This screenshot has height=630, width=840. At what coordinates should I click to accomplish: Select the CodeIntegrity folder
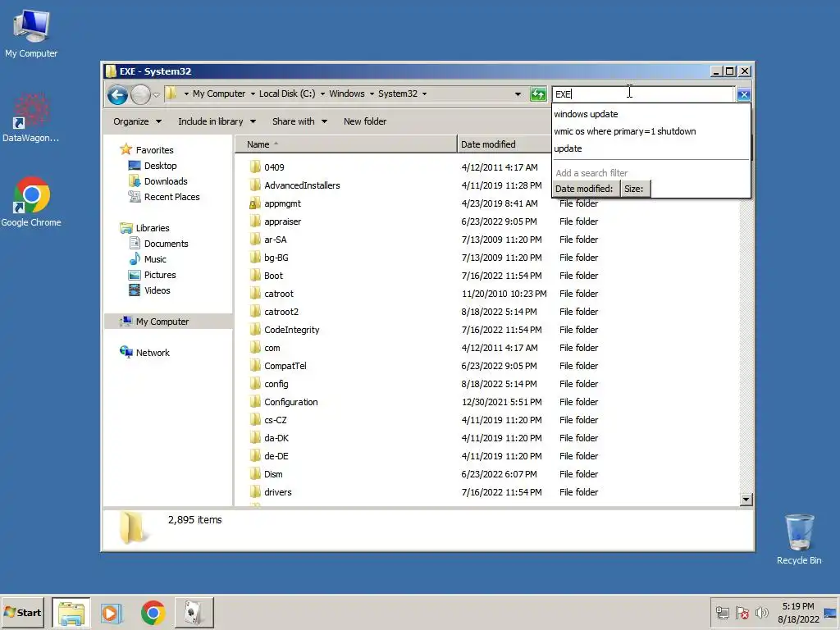click(x=291, y=330)
